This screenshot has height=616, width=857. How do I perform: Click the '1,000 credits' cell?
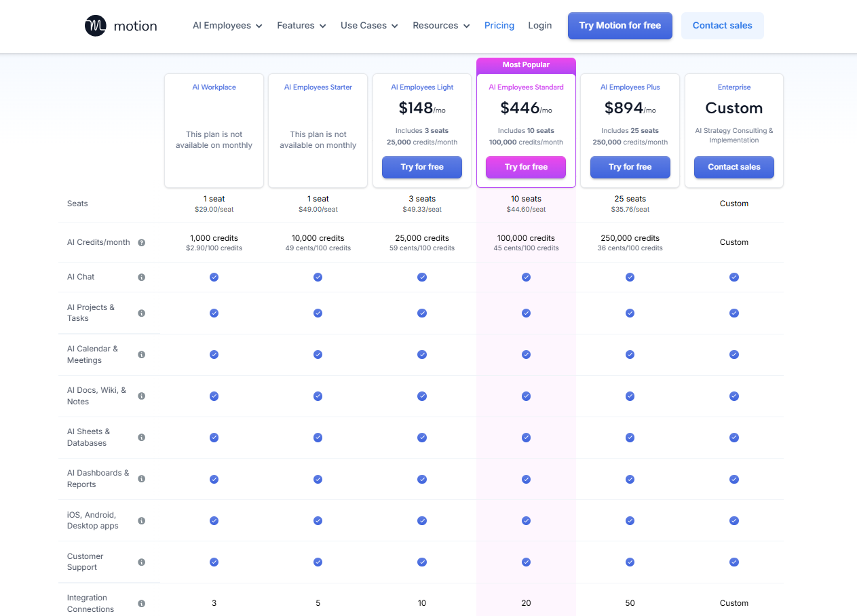click(214, 238)
